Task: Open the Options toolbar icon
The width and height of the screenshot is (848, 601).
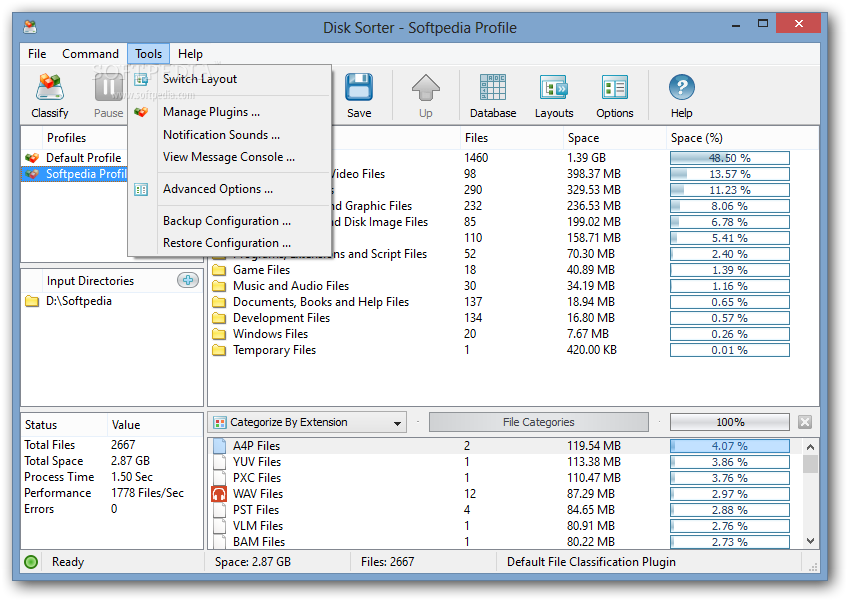Action: pyautogui.click(x=615, y=88)
